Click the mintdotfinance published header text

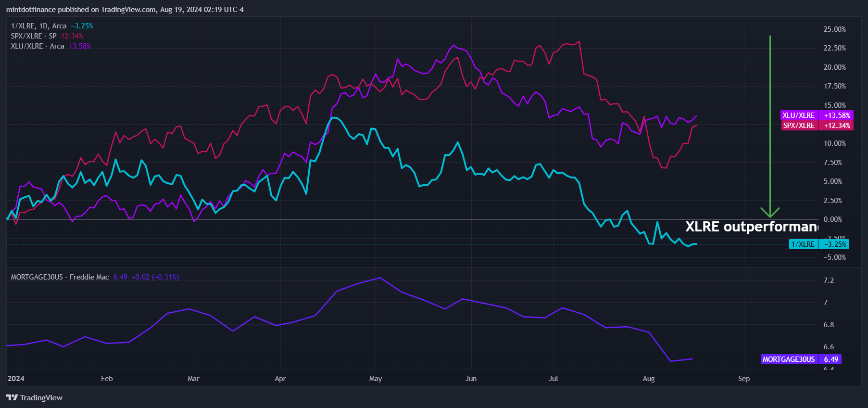tap(125, 10)
